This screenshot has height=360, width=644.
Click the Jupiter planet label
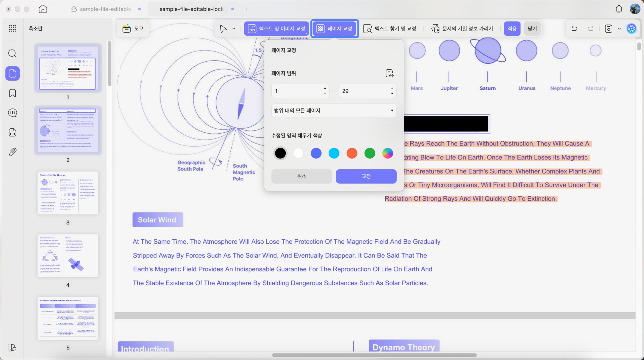coord(449,88)
